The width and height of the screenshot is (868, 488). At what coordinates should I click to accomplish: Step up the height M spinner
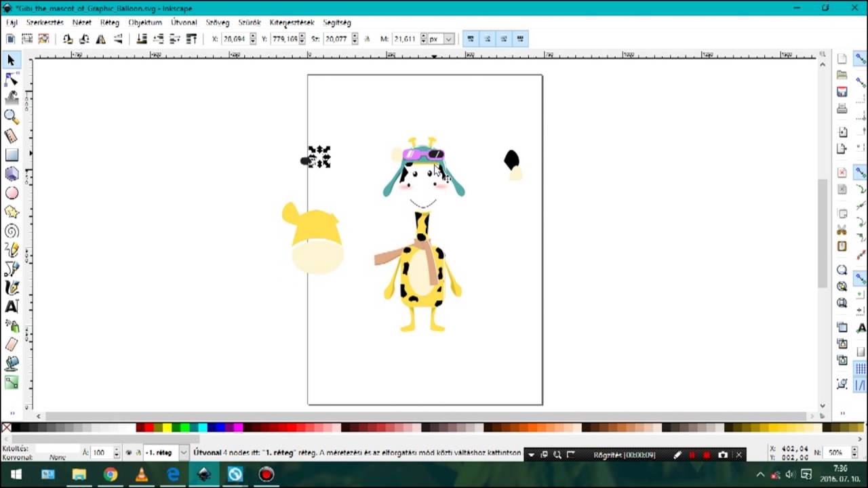coord(423,36)
